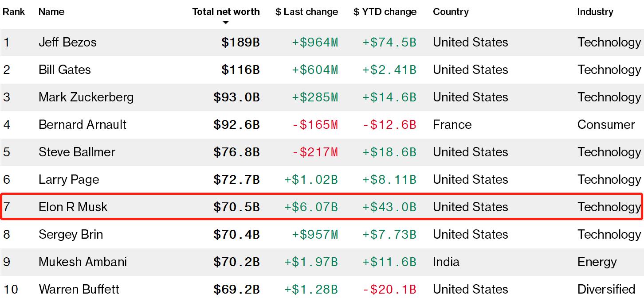
Task: Select Mark Zuckerberg name
Action: click(86, 97)
